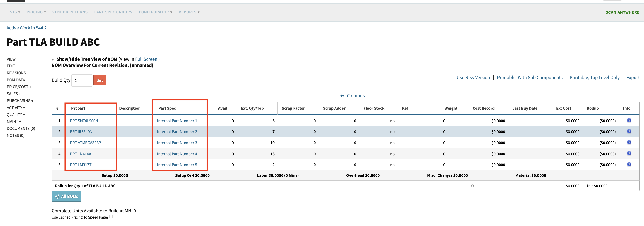The width and height of the screenshot is (644, 226).
Task: Go to Vendor Returns in navigation
Action: click(70, 12)
